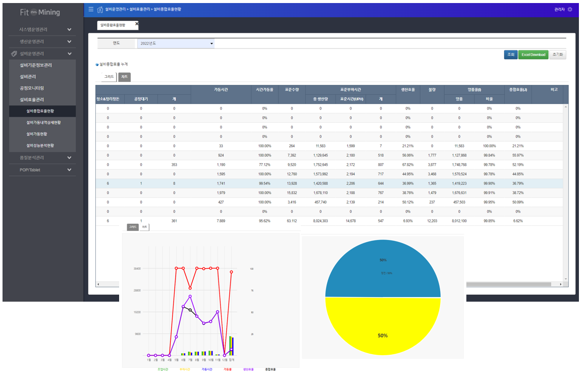Click the tag icon beside 설비운영관리

click(x=14, y=54)
